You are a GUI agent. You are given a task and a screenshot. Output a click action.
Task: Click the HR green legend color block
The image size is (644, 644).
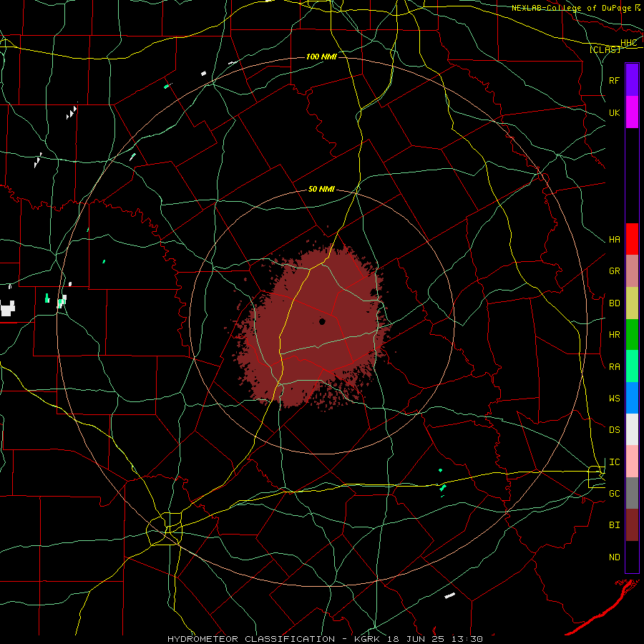(632, 334)
